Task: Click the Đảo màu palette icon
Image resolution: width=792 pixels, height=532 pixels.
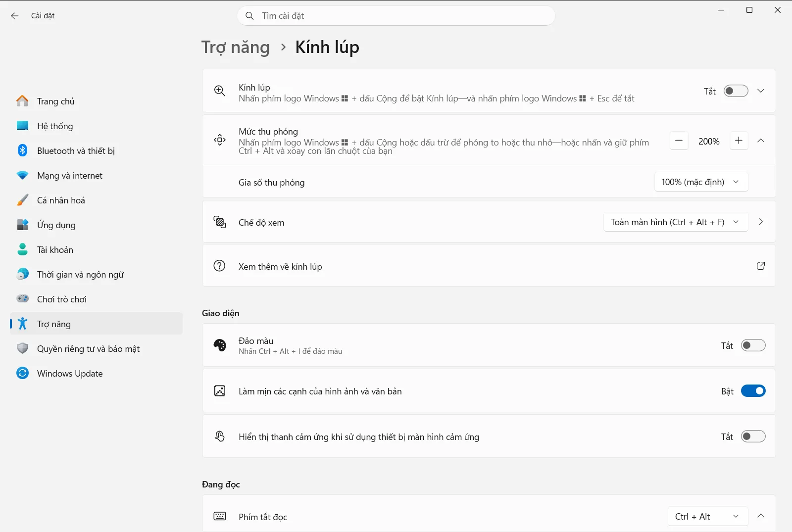Action: 220,345
